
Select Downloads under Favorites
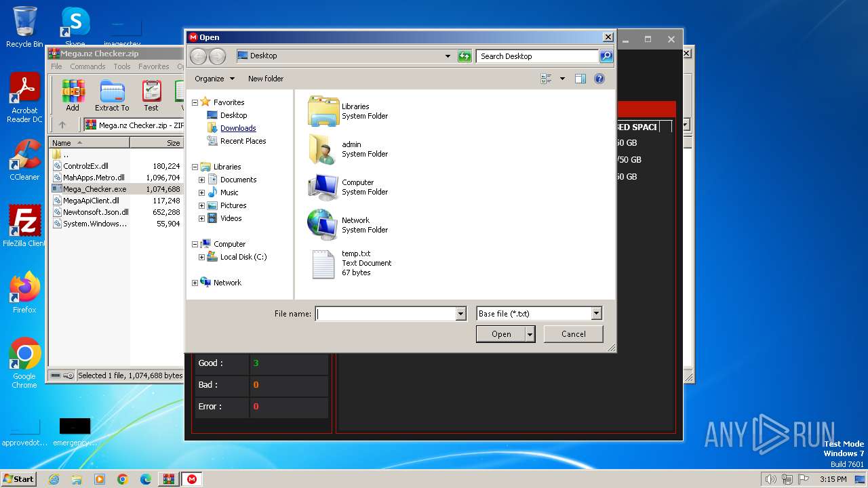coord(238,128)
